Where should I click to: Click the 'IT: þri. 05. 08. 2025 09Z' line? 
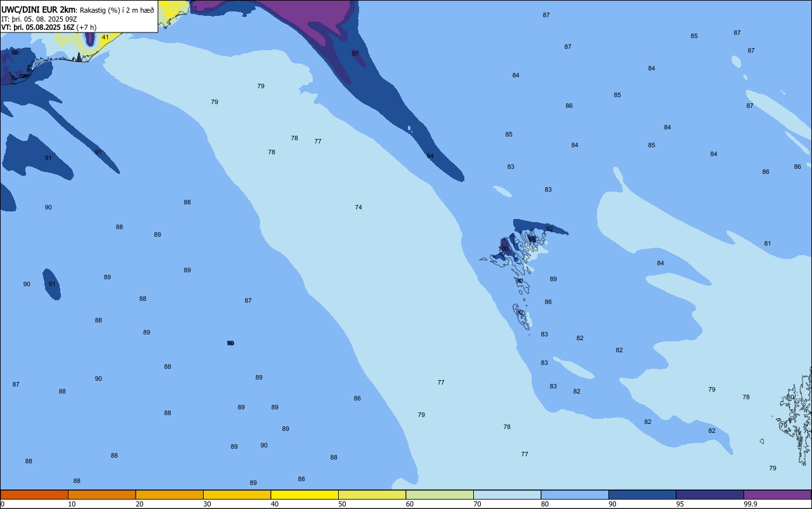[x=39, y=18]
